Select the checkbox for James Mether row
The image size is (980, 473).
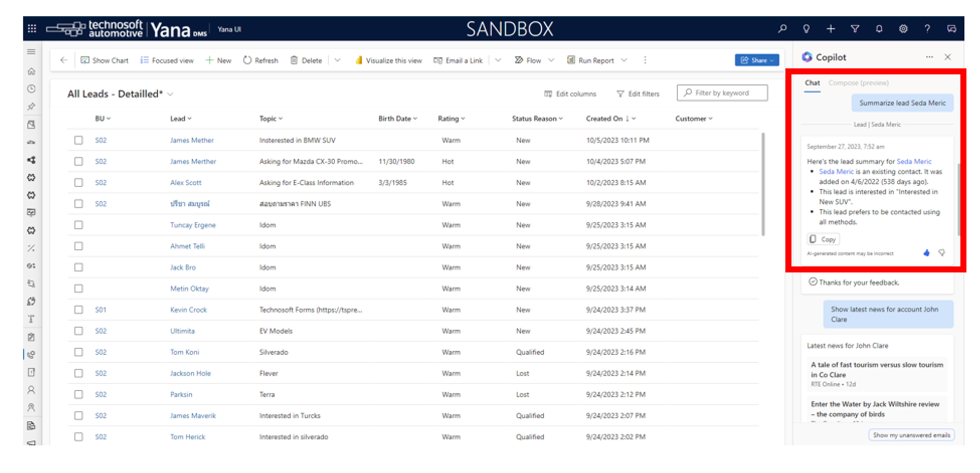point(78,140)
